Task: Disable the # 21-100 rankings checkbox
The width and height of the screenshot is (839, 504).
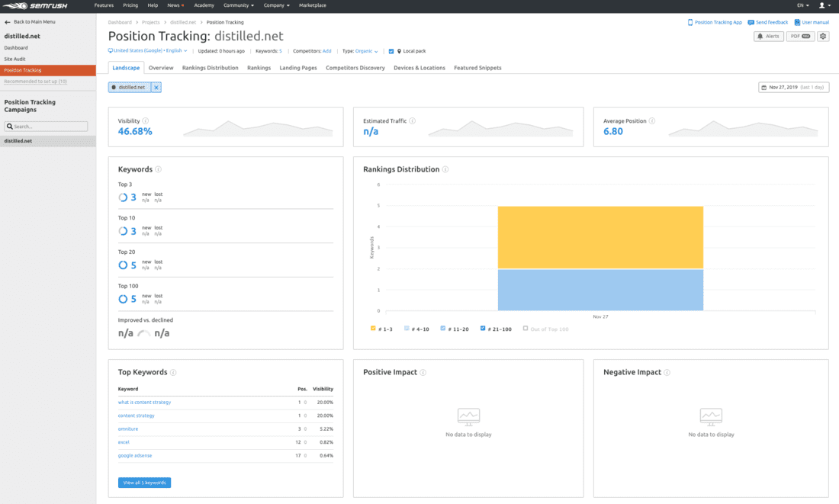Action: click(x=483, y=328)
